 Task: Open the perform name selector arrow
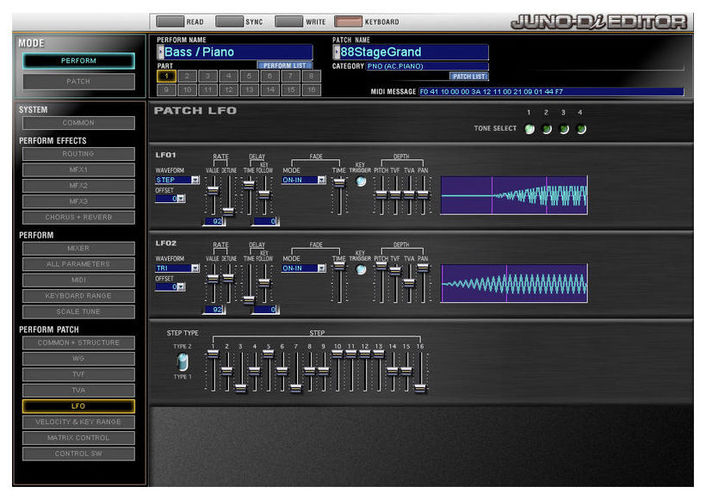click(x=160, y=52)
